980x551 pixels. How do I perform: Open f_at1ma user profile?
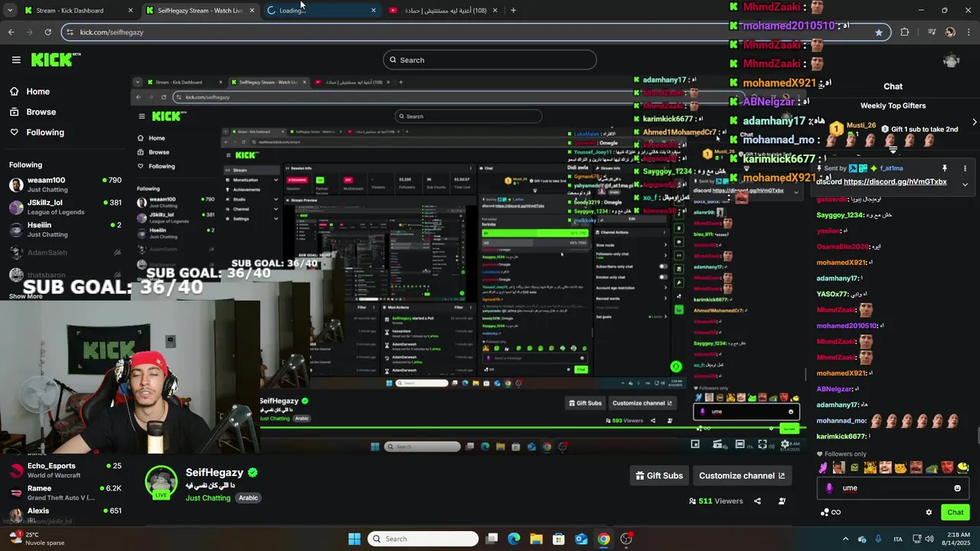click(891, 168)
